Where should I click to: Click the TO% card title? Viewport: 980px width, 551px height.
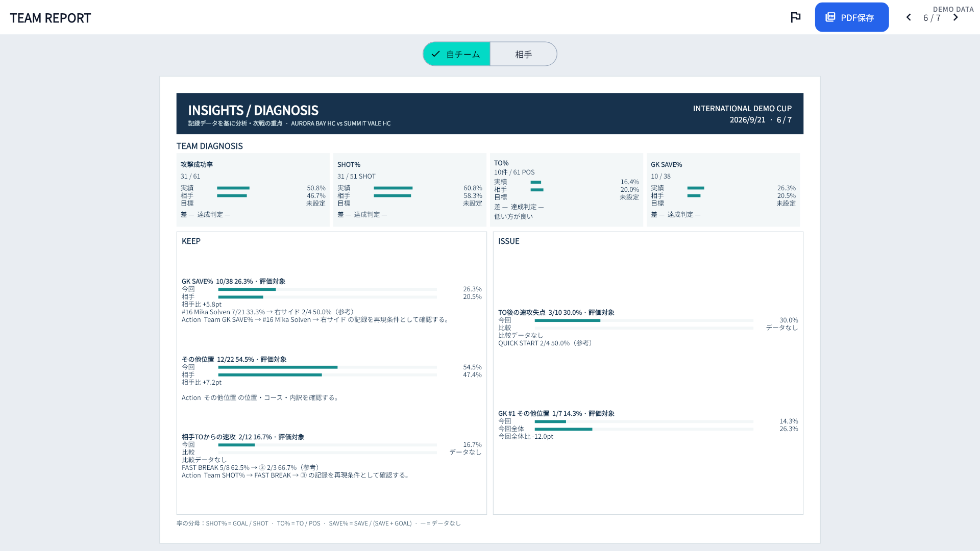point(501,163)
